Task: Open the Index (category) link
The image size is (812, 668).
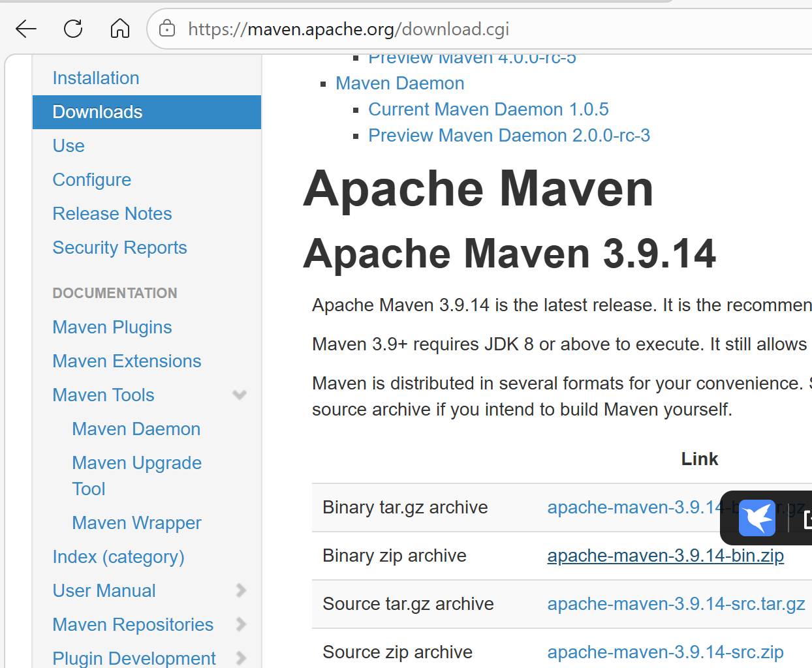Action: click(x=119, y=557)
